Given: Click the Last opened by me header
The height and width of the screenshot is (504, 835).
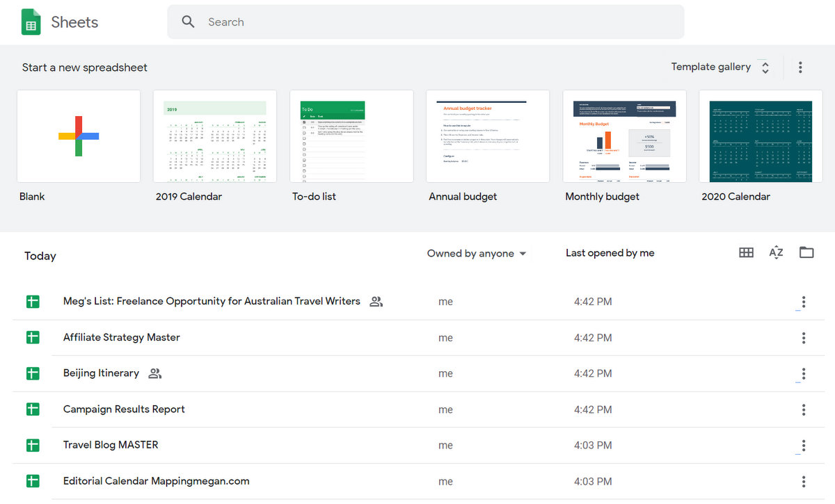Looking at the screenshot, I should pyautogui.click(x=610, y=254).
